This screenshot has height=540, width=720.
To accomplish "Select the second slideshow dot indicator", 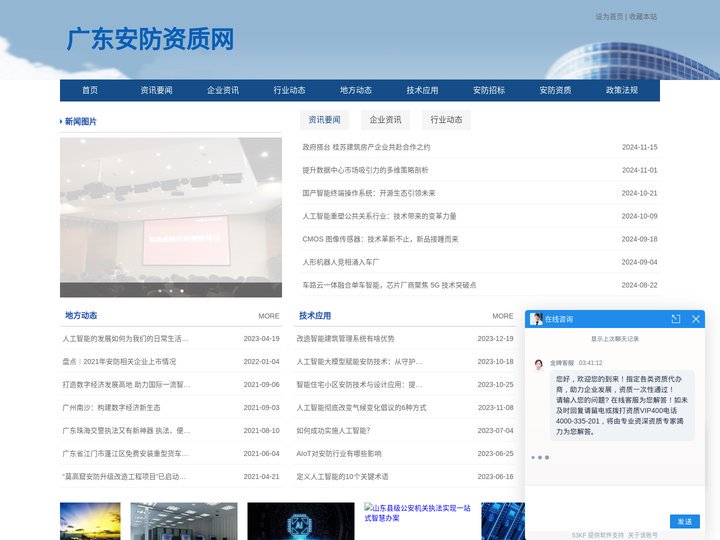I will pos(171,291).
